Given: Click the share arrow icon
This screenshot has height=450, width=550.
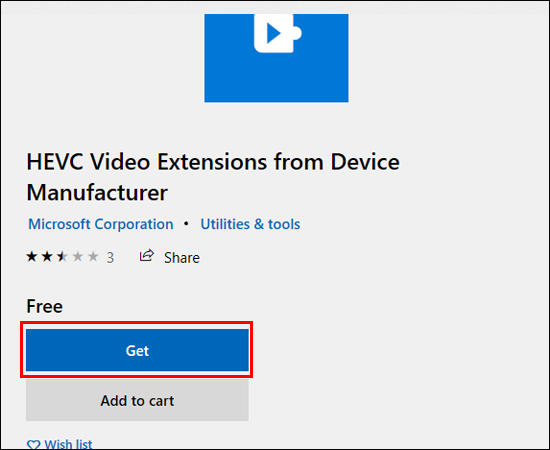Looking at the screenshot, I should pos(147,256).
